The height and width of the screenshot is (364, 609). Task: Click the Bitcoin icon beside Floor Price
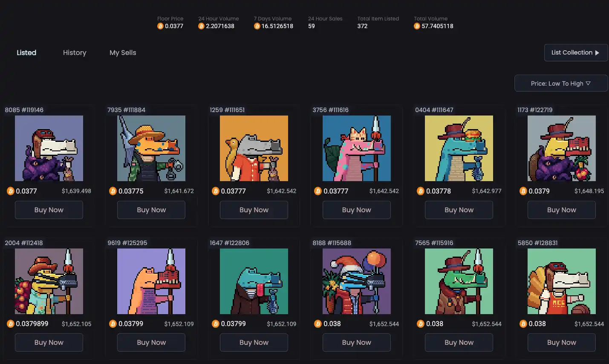click(x=160, y=26)
